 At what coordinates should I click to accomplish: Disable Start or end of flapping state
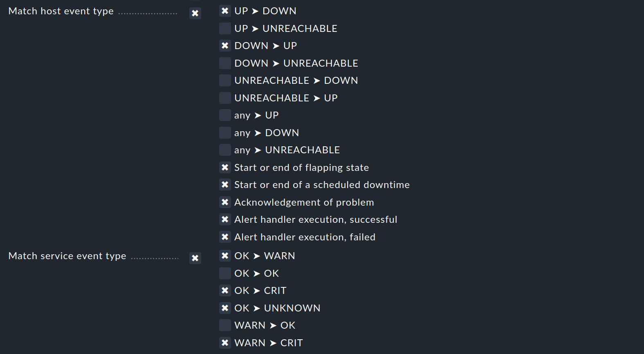(225, 167)
